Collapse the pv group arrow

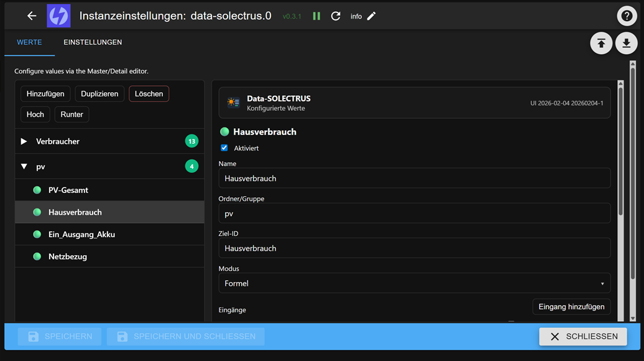[24, 167]
